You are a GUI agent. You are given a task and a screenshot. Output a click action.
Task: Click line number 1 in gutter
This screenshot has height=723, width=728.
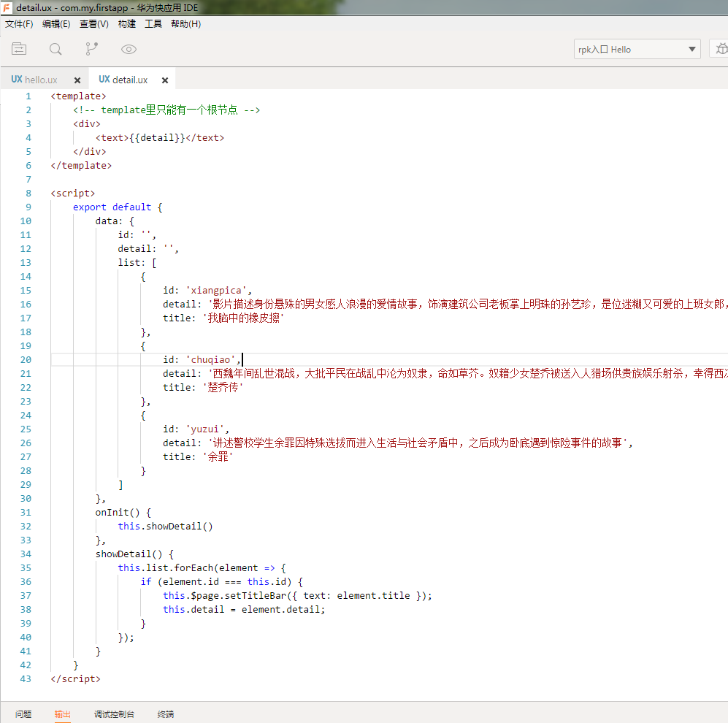[x=28, y=96]
